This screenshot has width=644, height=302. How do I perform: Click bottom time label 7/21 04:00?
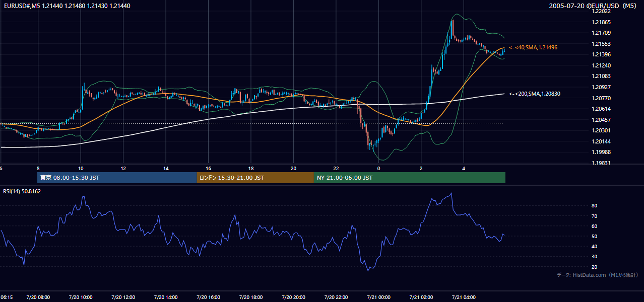464,297
